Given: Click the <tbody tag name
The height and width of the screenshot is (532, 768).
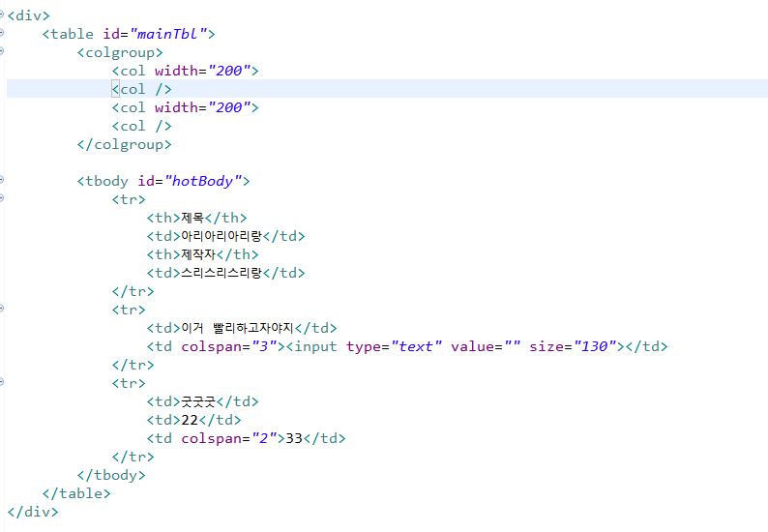Looking at the screenshot, I should tap(103, 181).
